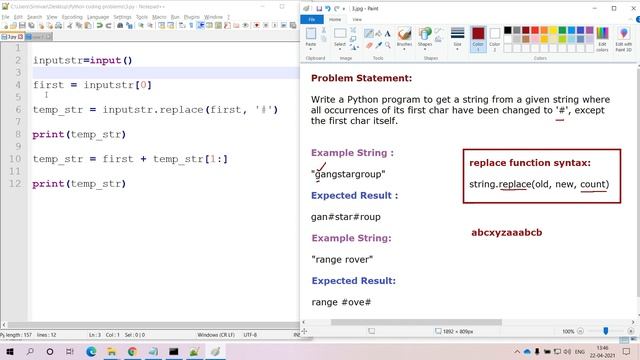Screen dimensions: 640x360
Task: Close the 3.py tab in Notepad++
Action: [20, 37]
